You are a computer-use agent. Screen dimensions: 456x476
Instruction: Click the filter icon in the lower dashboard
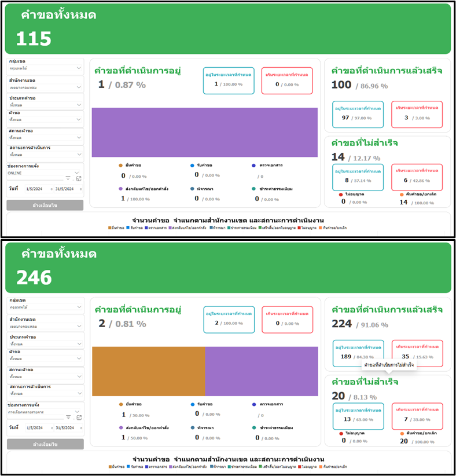[x=68, y=417]
